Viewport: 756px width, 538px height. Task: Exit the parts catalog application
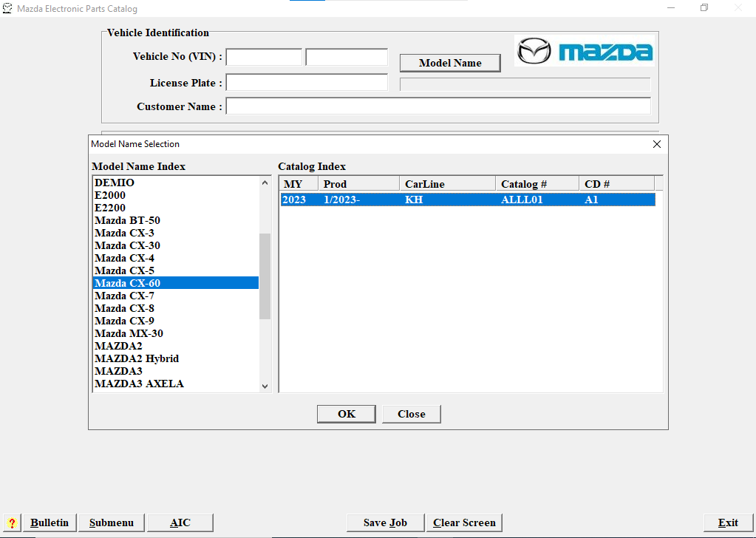tap(728, 522)
